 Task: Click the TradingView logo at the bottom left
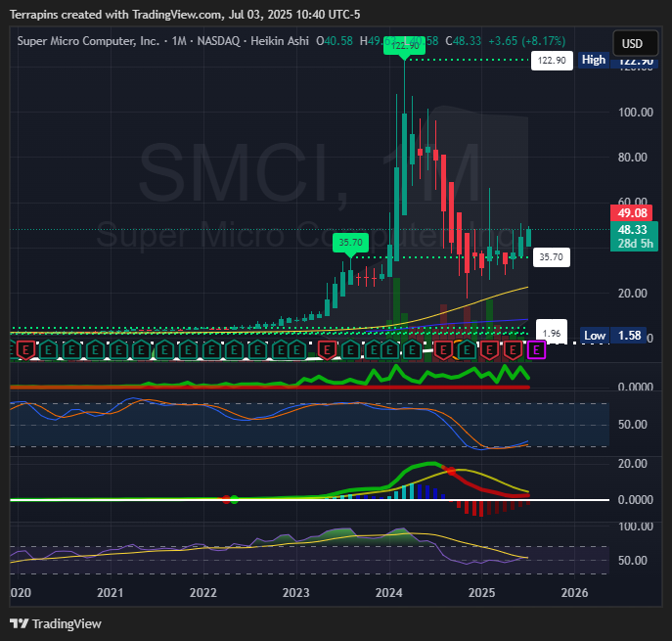coord(56,623)
